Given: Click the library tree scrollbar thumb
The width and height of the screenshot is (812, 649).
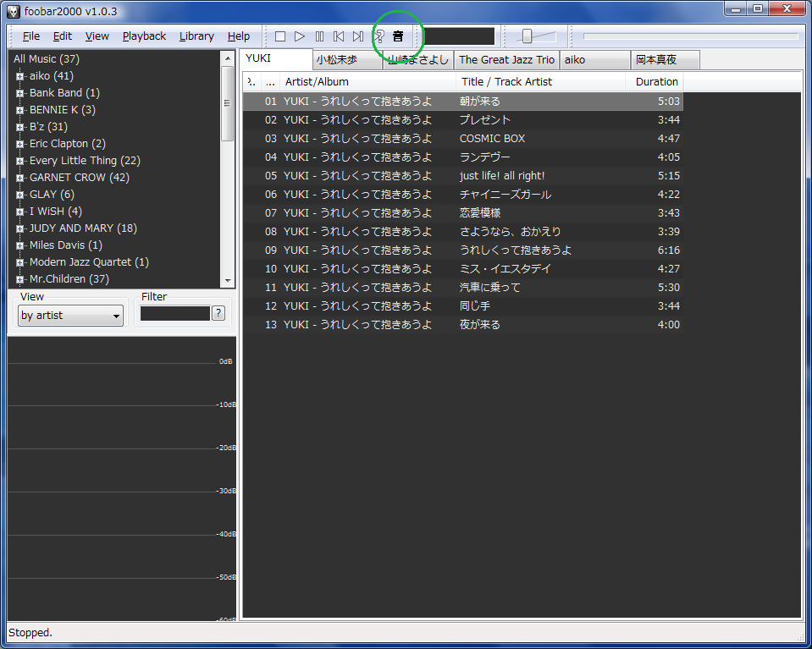Looking at the screenshot, I should point(228,103).
